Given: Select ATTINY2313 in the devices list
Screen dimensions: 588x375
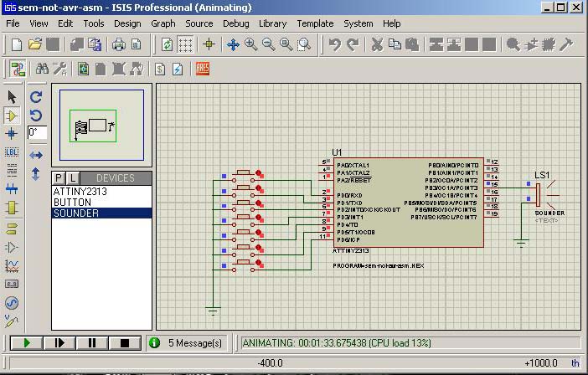Looking at the screenshot, I should 80,192.
